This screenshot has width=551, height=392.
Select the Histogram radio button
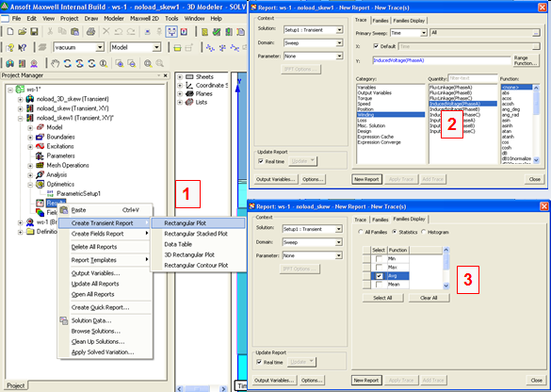point(424,232)
